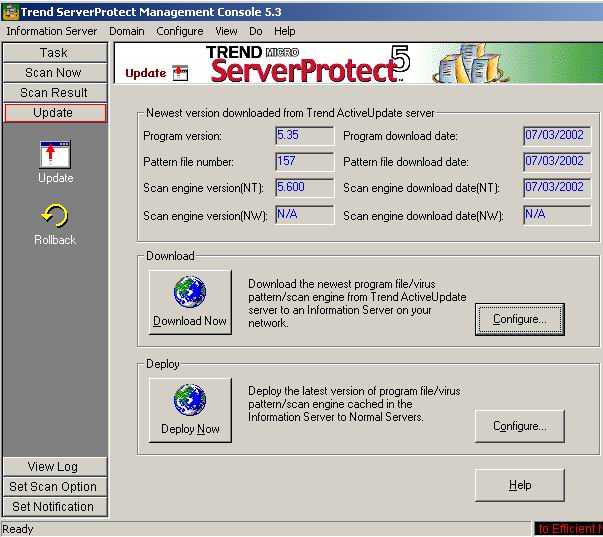The width and height of the screenshot is (603, 537).
Task: Click Scan engine version(NT) field 5.600
Action: (305, 187)
